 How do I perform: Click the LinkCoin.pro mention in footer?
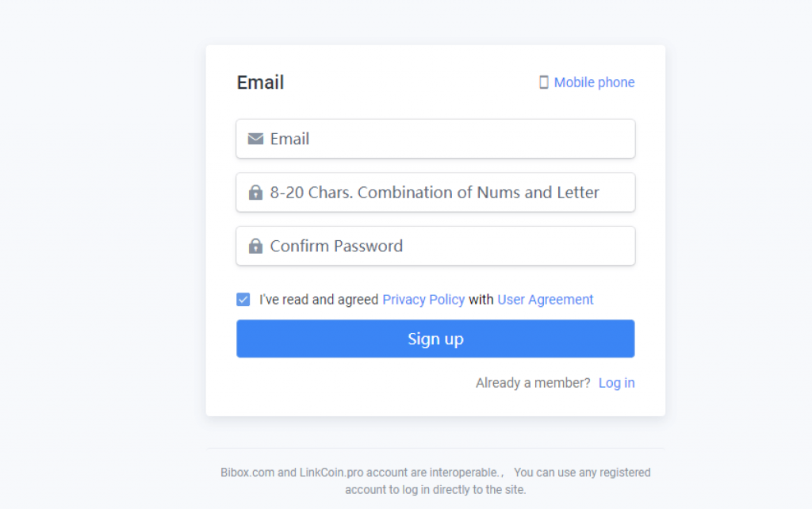[x=324, y=472]
